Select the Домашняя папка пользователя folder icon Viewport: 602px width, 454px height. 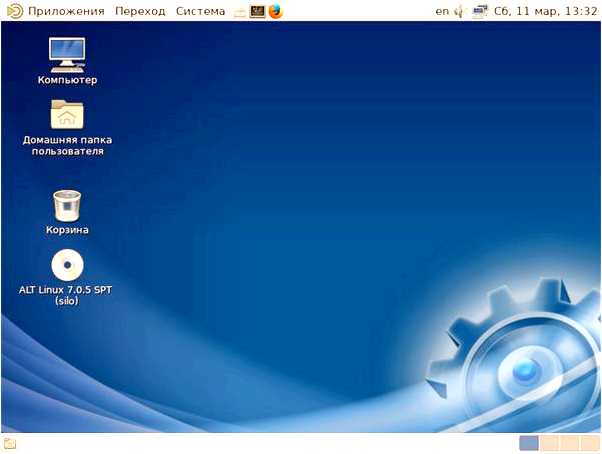pyautogui.click(x=67, y=114)
